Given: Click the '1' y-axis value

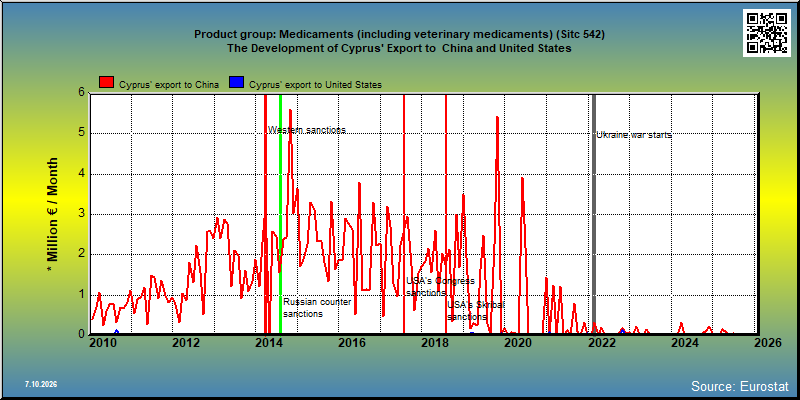Looking at the screenshot, I should click(81, 294).
